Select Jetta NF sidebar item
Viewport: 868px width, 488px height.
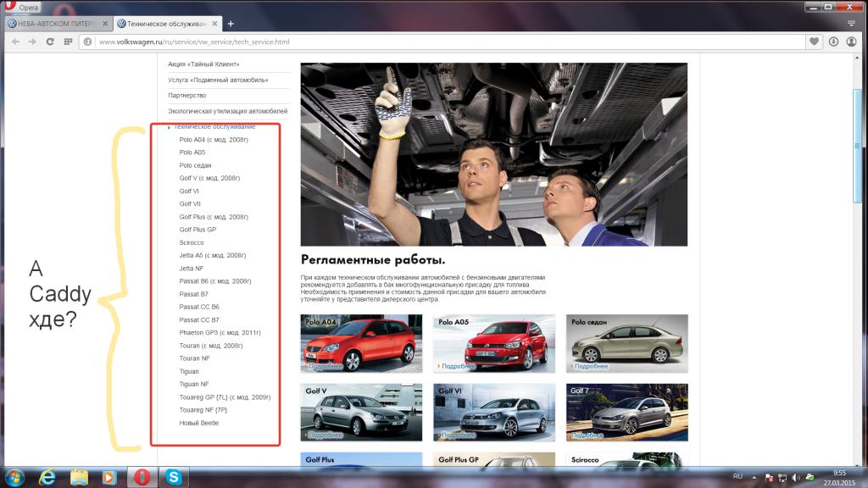pyautogui.click(x=192, y=269)
